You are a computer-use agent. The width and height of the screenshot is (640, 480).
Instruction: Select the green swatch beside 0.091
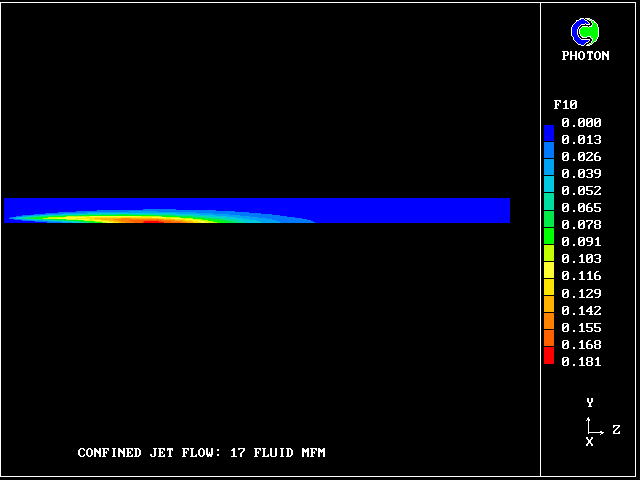pos(548,236)
